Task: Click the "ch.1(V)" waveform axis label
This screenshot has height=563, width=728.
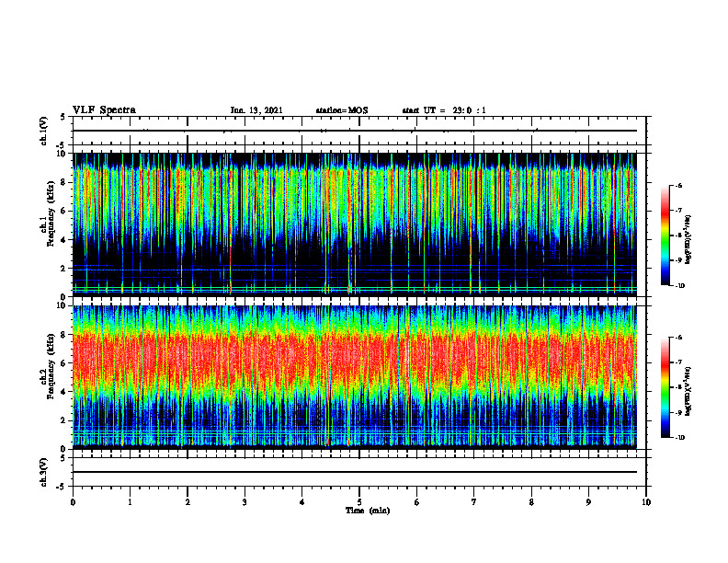Action: pos(44,131)
